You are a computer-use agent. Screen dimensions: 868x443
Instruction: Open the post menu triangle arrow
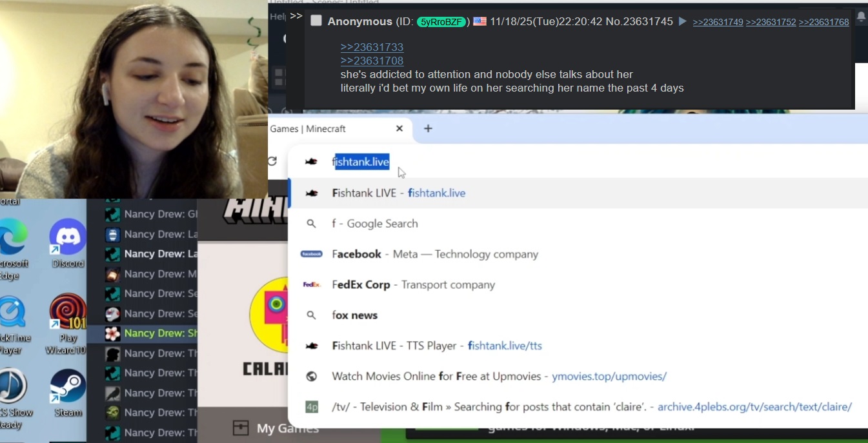tap(682, 21)
